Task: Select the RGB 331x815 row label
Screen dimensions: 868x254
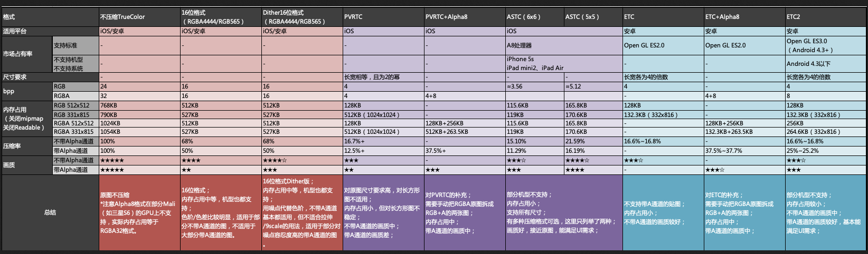Action: click(76, 114)
